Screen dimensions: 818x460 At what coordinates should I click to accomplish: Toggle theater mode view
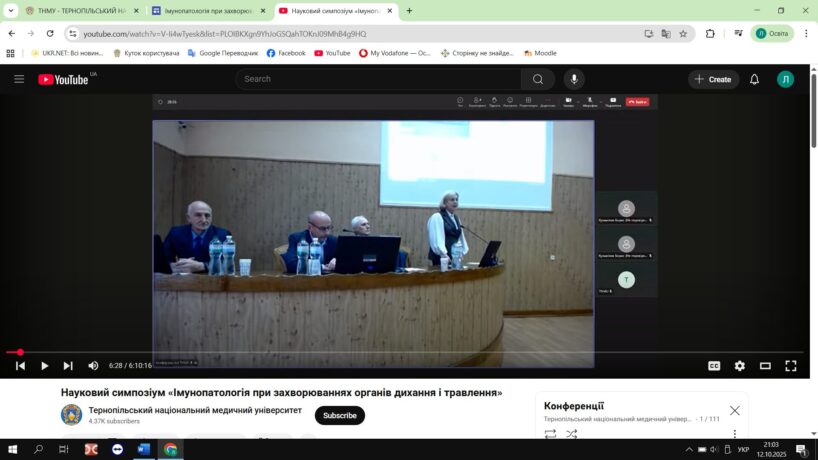(765, 366)
